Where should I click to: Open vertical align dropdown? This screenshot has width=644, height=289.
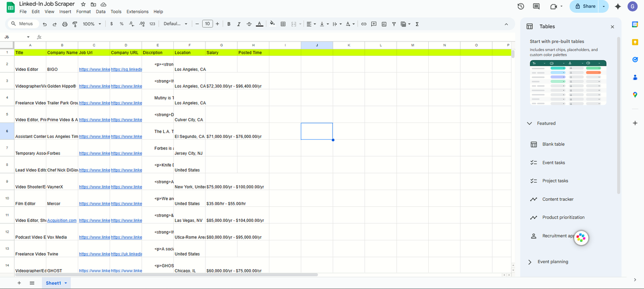coord(324,24)
